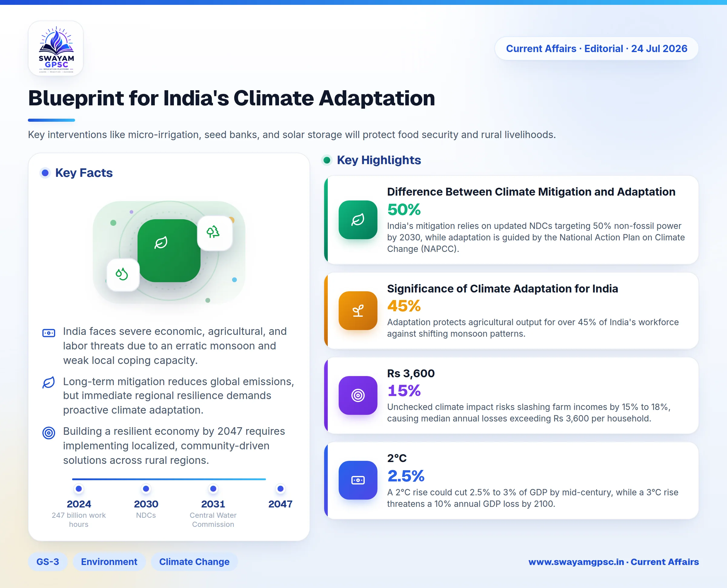Screen dimensions: 727x588
Task: Click the GS-3 tag
Action: tap(48, 562)
